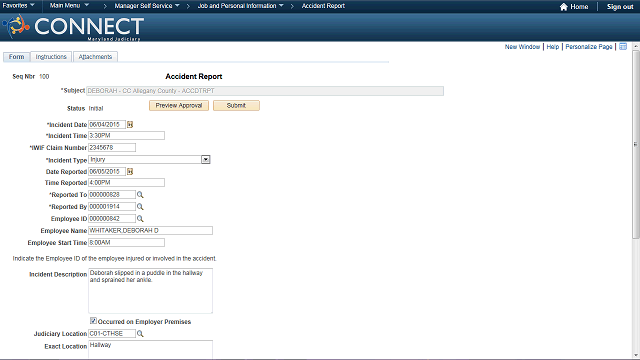Click the Home house icon
640x360 pixels.
[x=564, y=7]
